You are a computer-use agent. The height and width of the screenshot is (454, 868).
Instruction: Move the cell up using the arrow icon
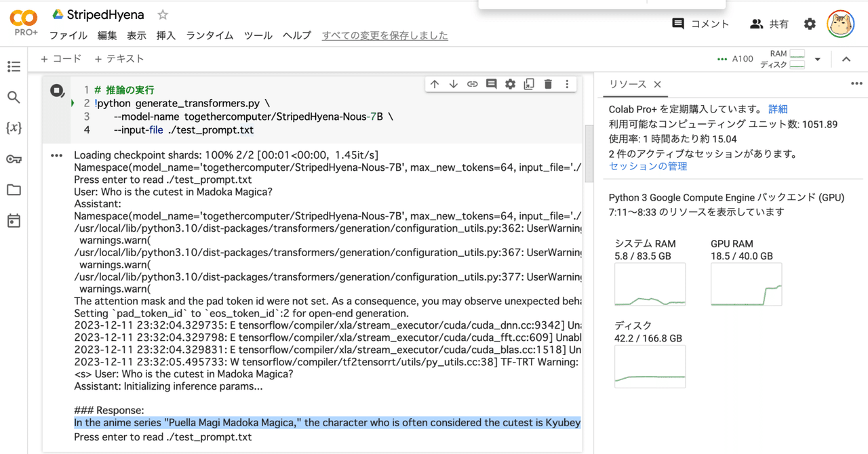point(434,83)
